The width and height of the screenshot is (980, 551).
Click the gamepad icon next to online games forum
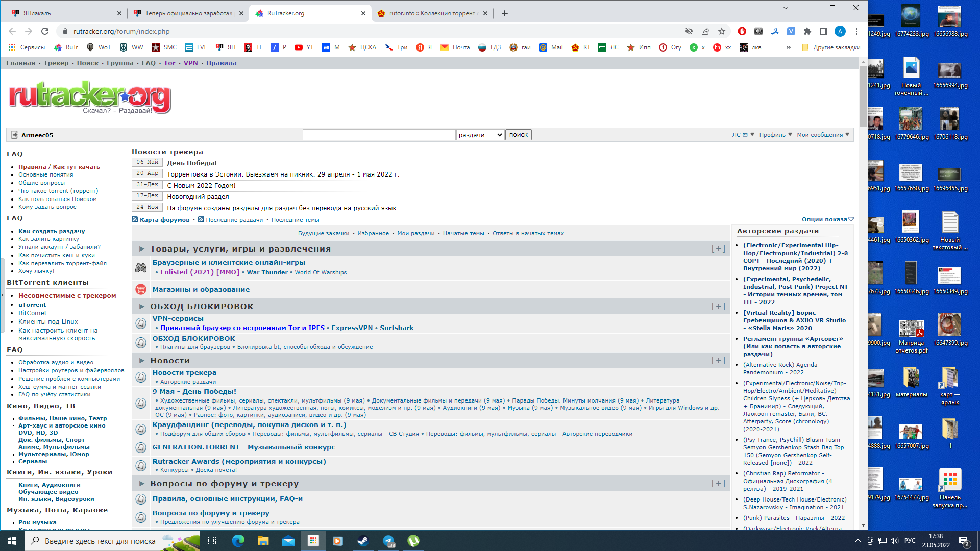point(141,267)
